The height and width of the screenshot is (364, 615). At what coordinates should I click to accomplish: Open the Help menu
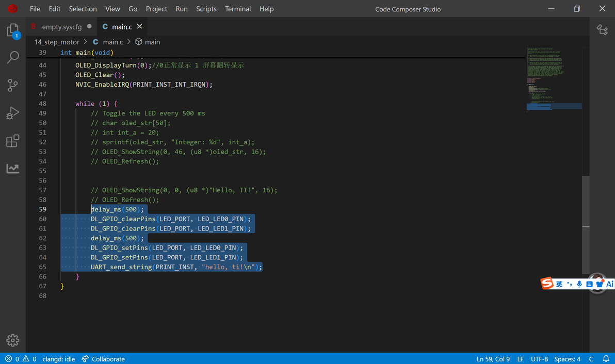point(266,9)
